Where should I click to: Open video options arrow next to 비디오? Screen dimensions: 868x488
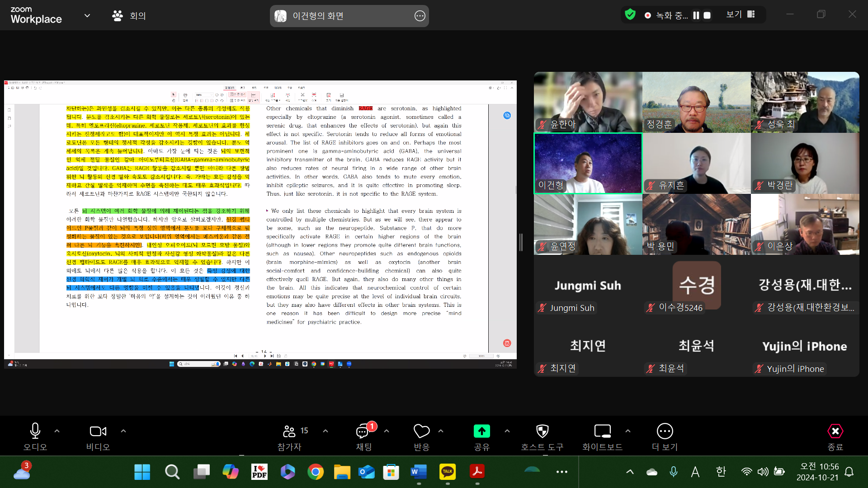click(123, 431)
